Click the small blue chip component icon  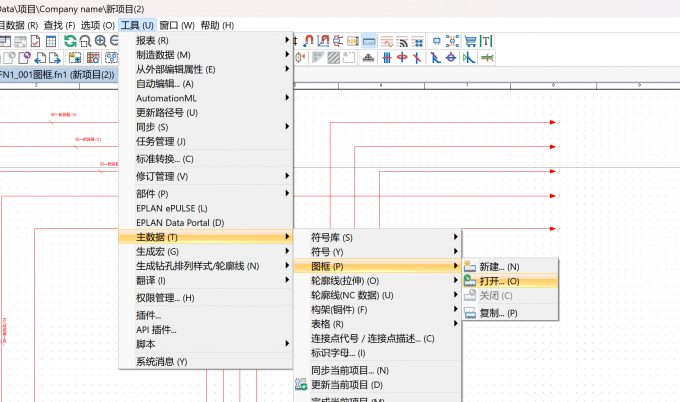point(437,41)
